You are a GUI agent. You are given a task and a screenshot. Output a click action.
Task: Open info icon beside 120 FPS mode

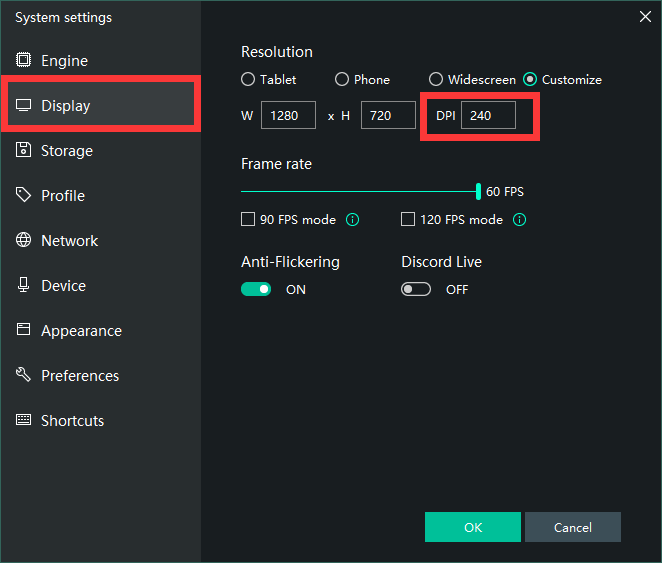click(519, 219)
